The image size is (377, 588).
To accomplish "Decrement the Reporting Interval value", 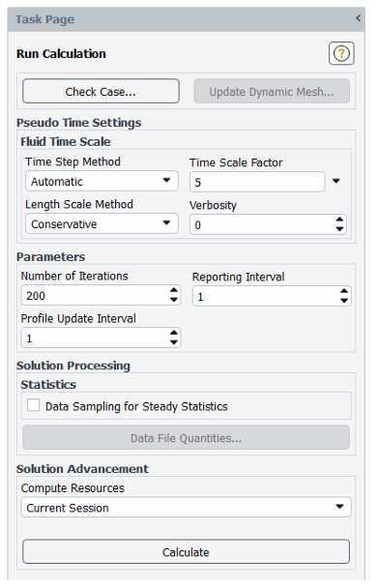I will click(x=344, y=301).
